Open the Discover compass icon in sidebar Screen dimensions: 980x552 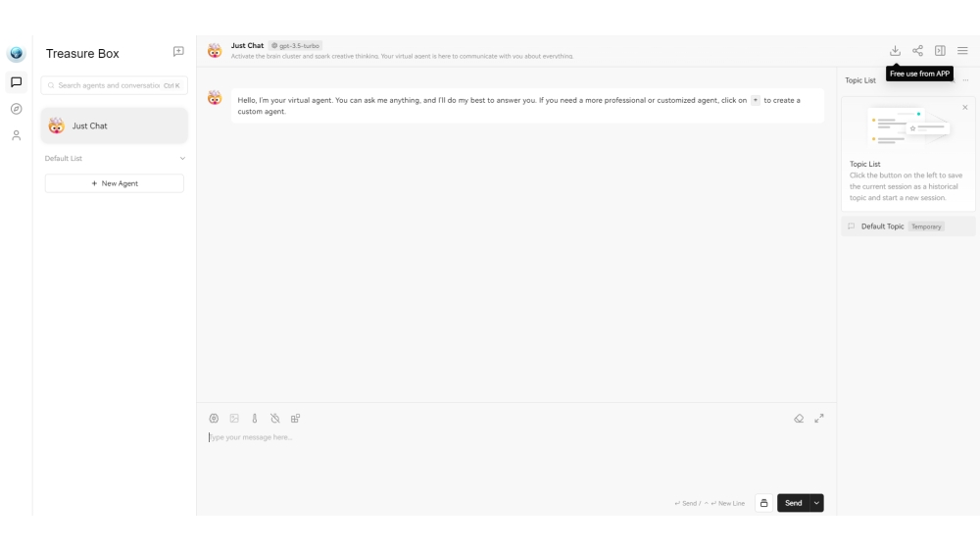tap(16, 109)
